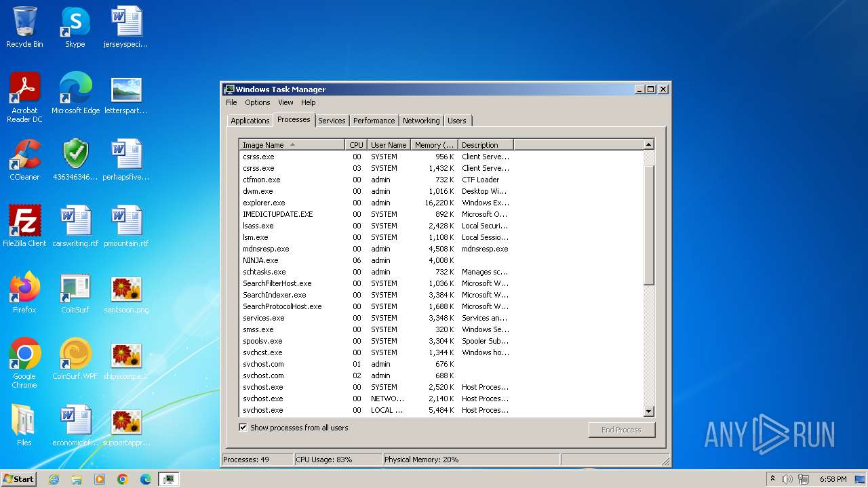This screenshot has width=868, height=488.
Task: Open the Skype desktop shortcut
Action: tap(75, 27)
